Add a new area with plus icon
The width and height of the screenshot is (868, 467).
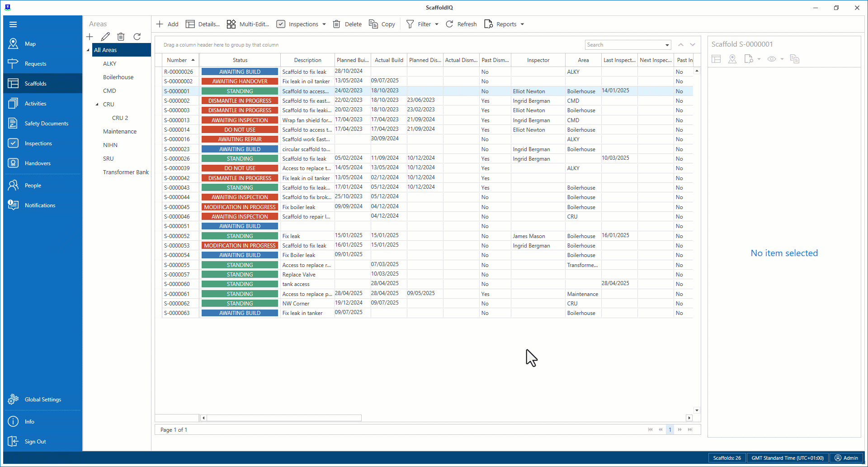pos(90,37)
